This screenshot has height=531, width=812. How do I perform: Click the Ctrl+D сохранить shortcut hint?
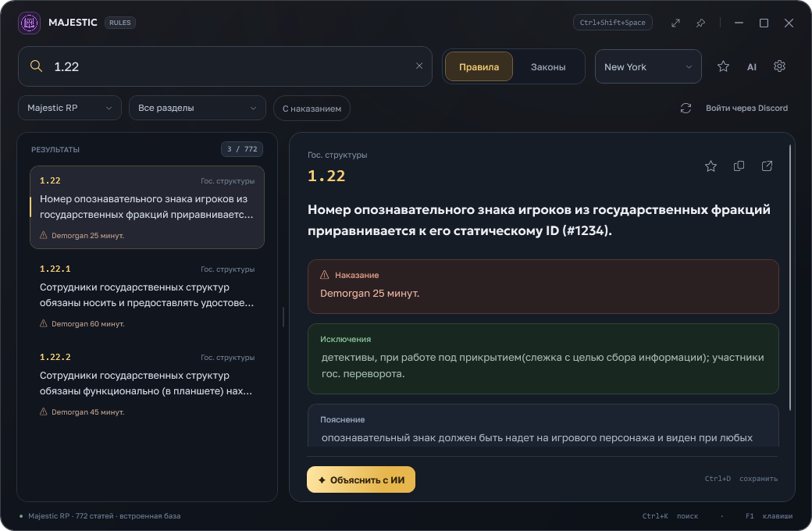[x=741, y=478]
